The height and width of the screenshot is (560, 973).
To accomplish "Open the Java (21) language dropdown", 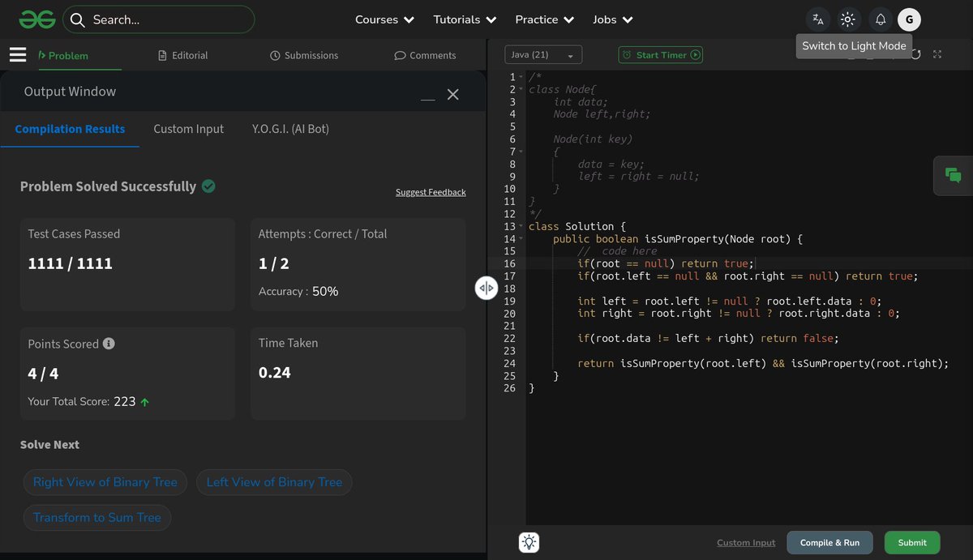I will pos(543,55).
